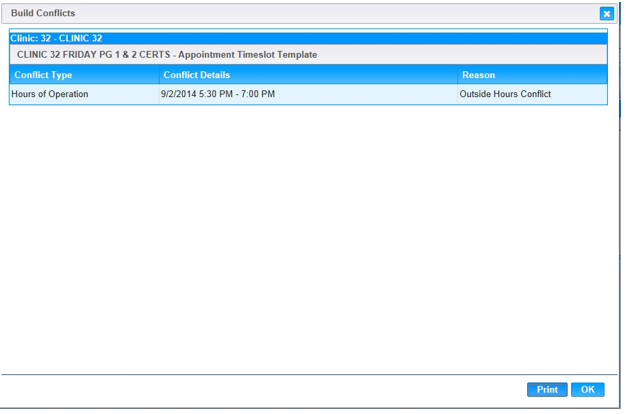Screen dimensions: 626x414
Task: Close the Build Conflicts dialog
Action: (x=606, y=14)
